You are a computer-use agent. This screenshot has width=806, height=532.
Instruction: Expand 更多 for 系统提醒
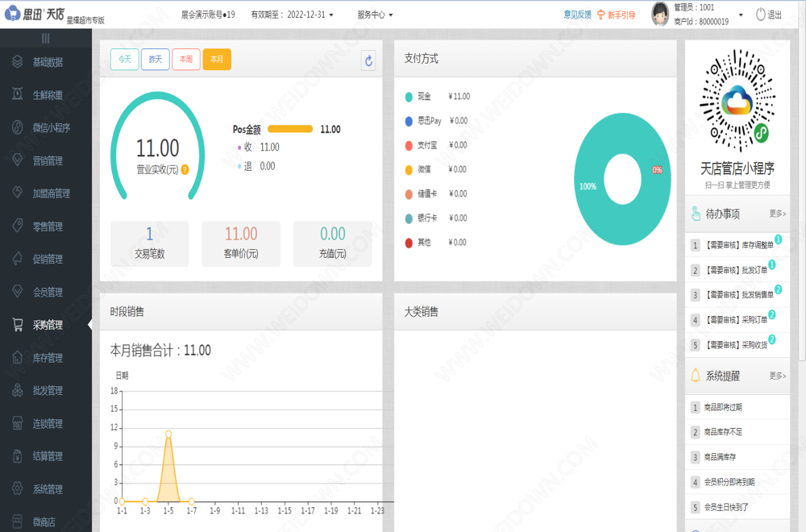click(778, 376)
